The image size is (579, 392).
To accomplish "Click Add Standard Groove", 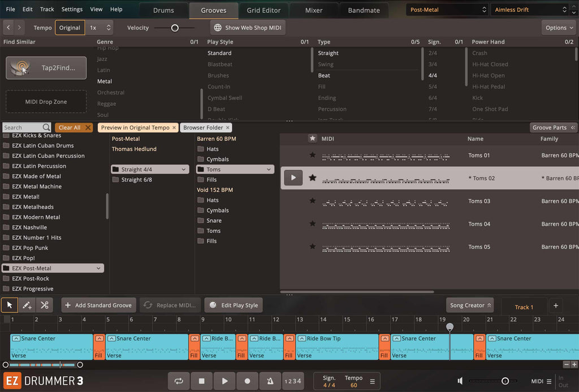I will [x=98, y=305].
